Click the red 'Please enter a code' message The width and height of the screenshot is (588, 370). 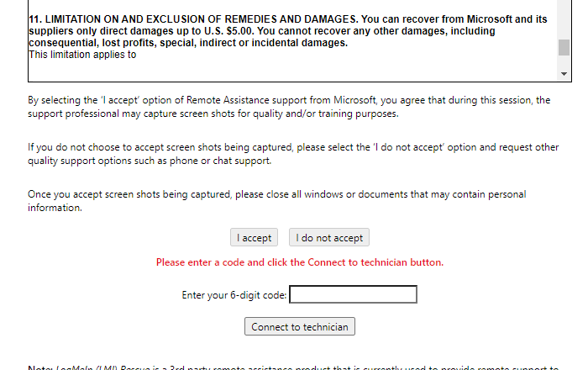coord(300,262)
